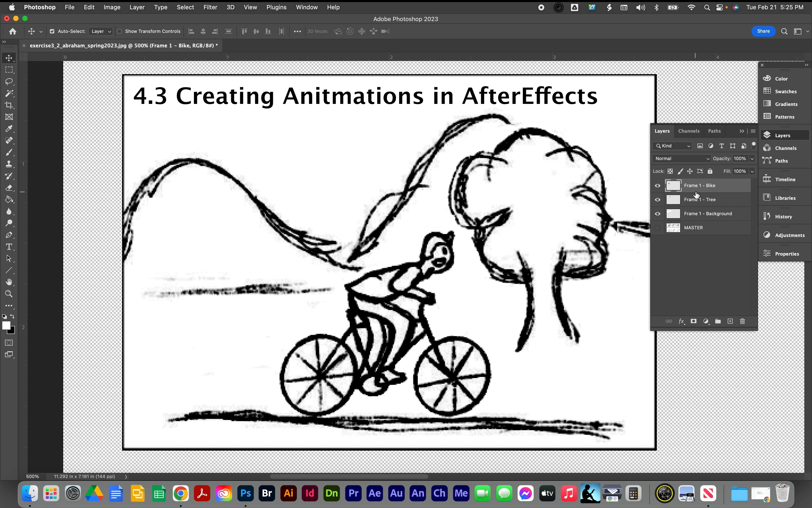Select the Crop tool
812x508 pixels.
click(x=9, y=105)
